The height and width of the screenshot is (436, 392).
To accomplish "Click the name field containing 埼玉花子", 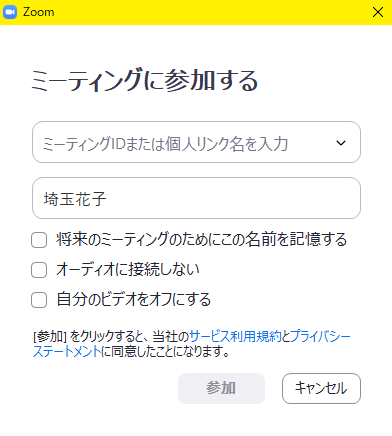I will coord(196,198).
